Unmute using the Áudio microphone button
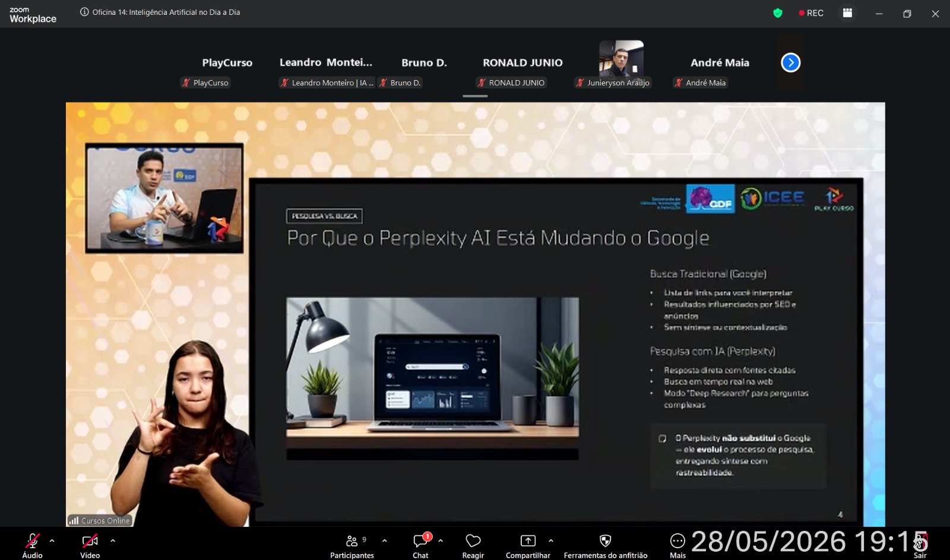The width and height of the screenshot is (950, 560). tap(32, 545)
